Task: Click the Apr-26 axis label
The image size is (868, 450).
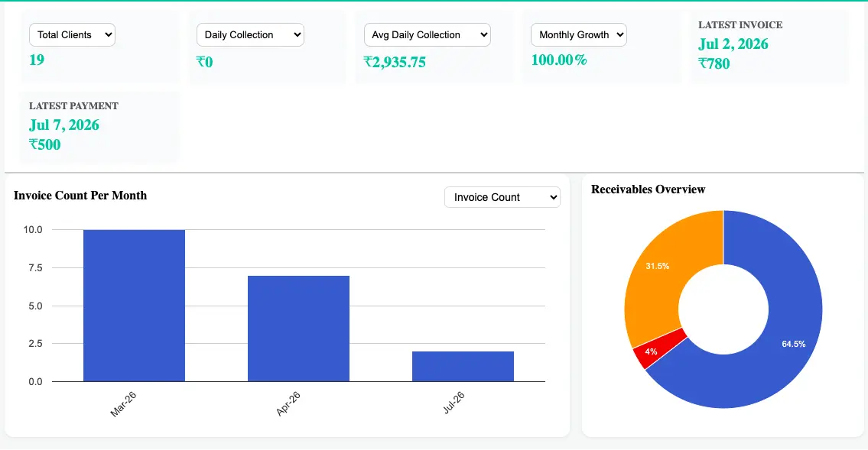Action: (x=288, y=403)
